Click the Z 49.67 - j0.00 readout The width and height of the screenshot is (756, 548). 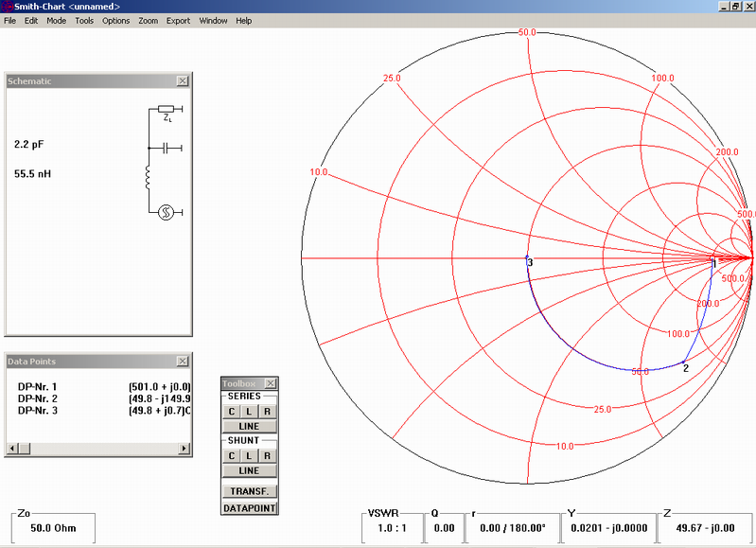(705, 528)
